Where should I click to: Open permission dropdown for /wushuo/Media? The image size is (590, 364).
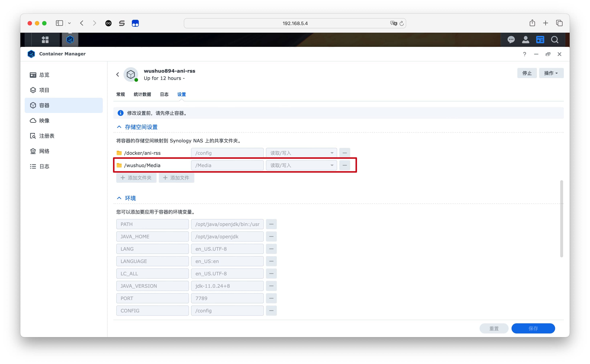(x=301, y=165)
